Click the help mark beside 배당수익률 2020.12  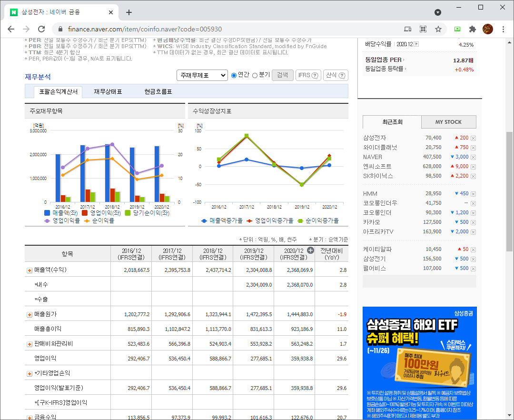(416, 44)
